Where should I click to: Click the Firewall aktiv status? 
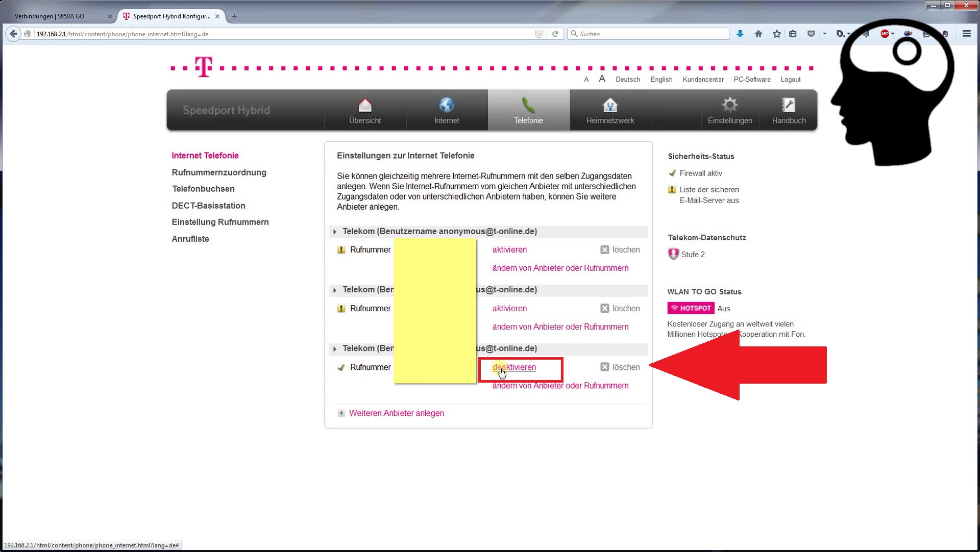pyautogui.click(x=701, y=173)
